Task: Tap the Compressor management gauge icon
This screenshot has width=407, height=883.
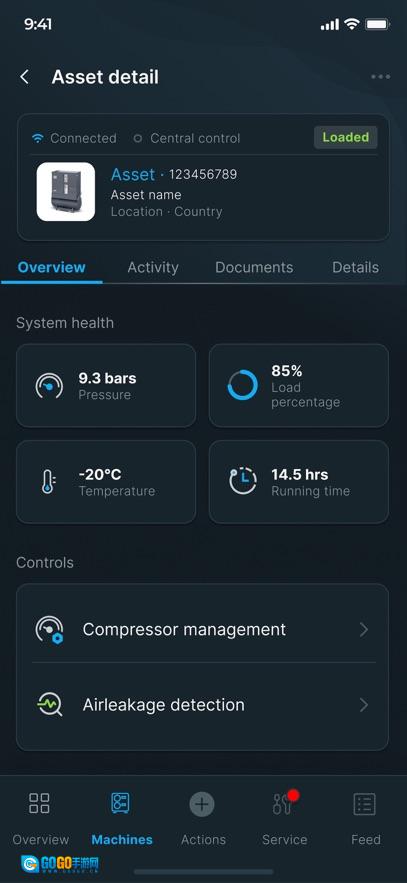Action: (50, 630)
